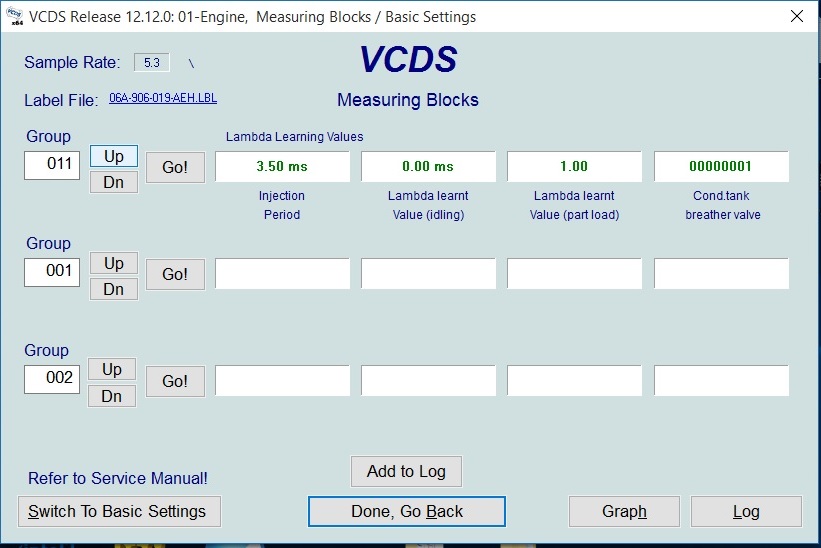Click the Group 011 number field

(52, 164)
